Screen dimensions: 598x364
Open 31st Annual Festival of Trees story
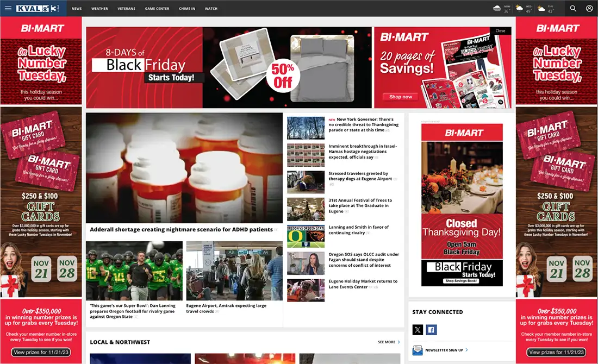pyautogui.click(x=360, y=205)
